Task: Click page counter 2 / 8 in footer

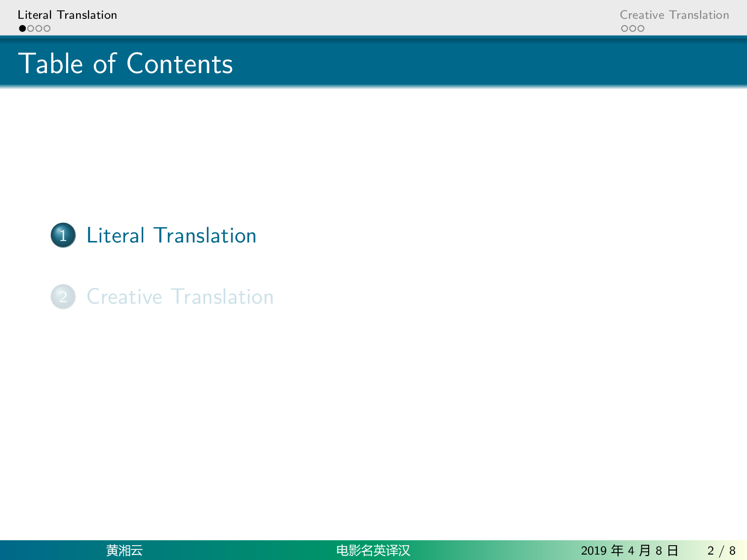Action: click(721, 551)
